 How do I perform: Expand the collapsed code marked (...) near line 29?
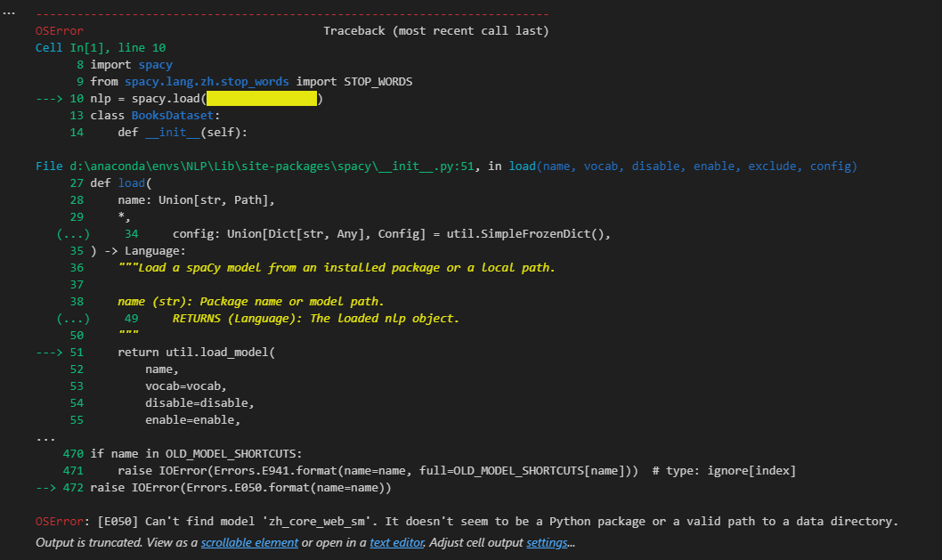tap(73, 233)
